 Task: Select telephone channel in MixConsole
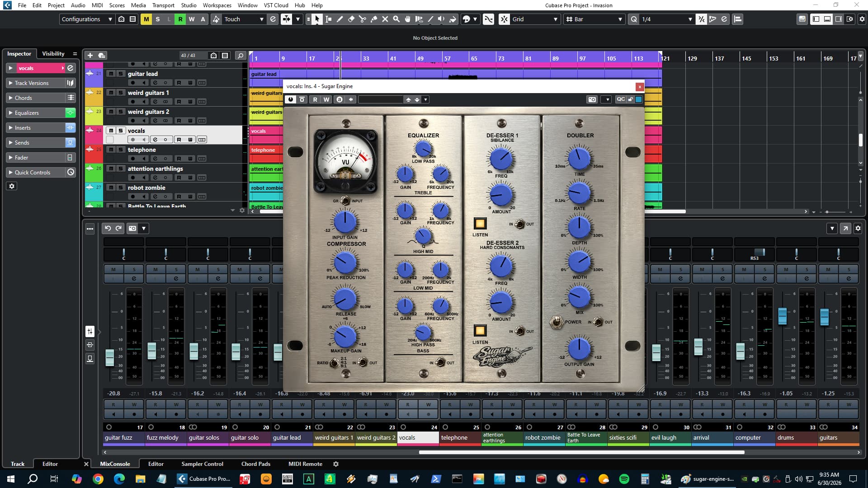[460, 437]
